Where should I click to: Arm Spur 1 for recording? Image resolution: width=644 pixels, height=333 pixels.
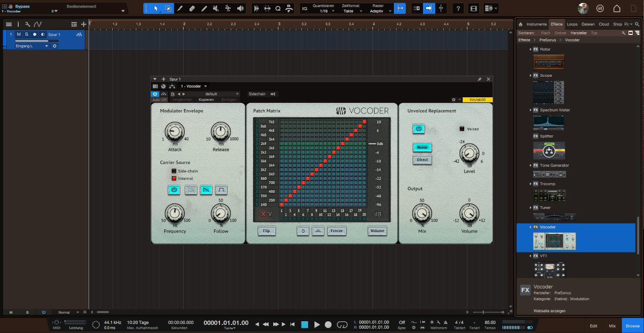[34, 34]
